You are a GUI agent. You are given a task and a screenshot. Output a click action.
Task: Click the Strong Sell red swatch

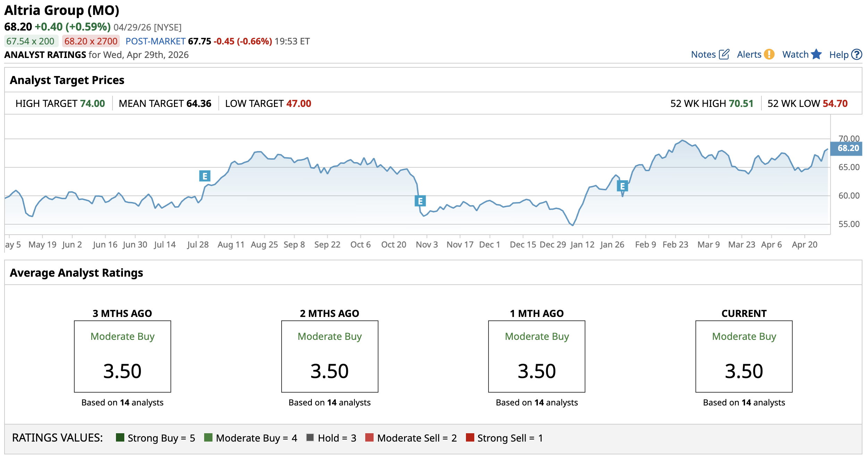[470, 437]
